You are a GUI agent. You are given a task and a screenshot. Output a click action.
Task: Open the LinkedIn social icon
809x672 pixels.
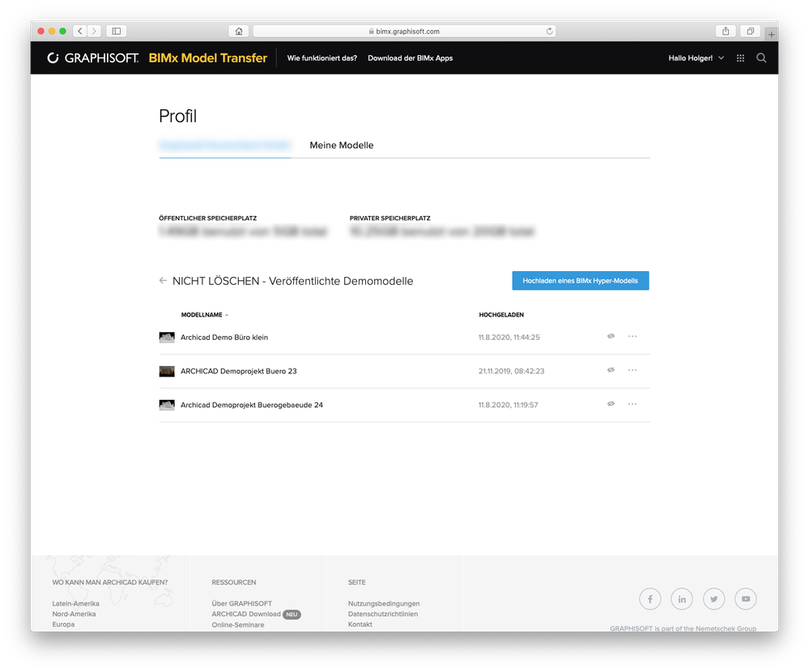click(682, 599)
